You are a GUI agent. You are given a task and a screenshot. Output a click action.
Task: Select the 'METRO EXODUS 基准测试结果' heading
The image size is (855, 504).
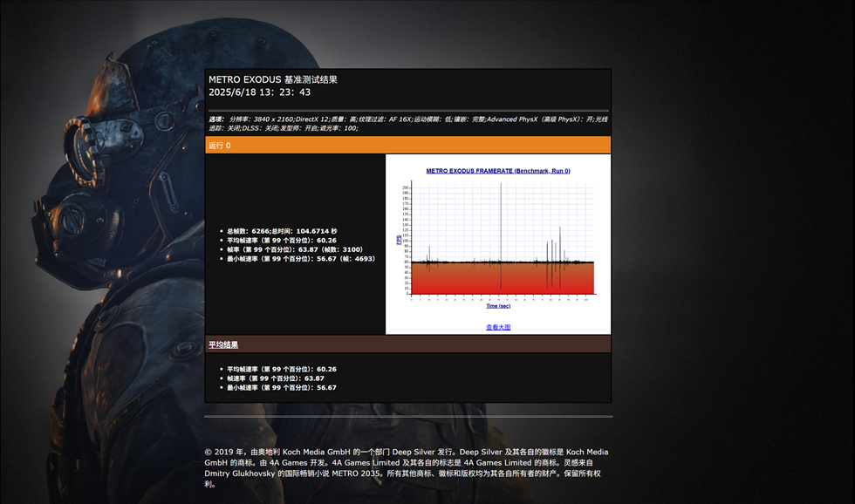(272, 79)
